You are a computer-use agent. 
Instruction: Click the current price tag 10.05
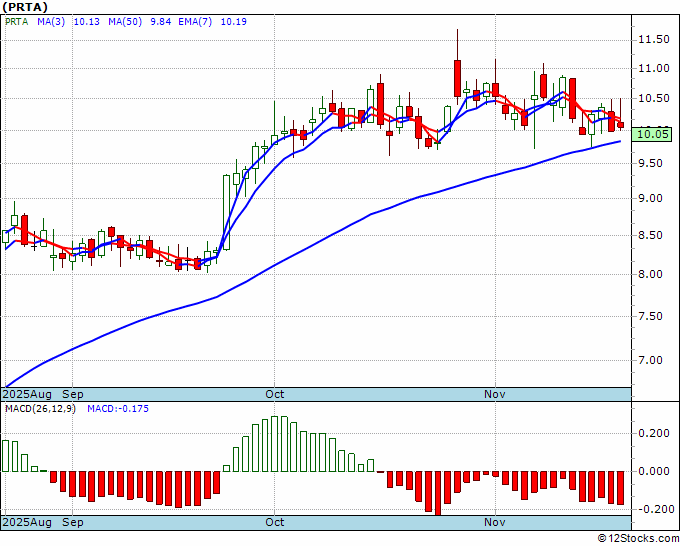[x=651, y=134]
